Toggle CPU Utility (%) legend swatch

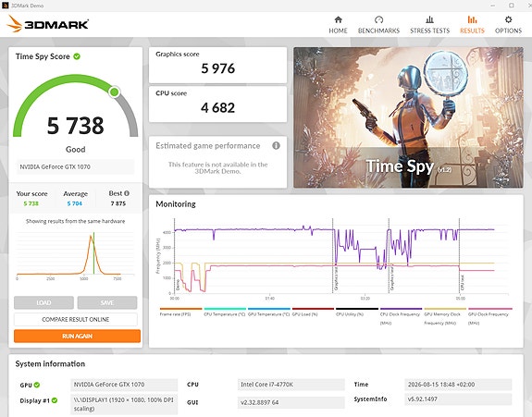(x=357, y=309)
